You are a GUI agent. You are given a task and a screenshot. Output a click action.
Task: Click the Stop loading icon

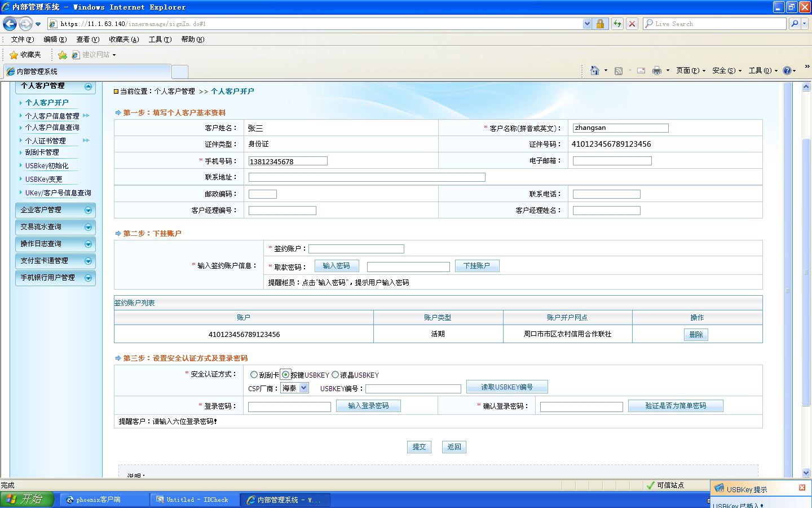(632, 24)
